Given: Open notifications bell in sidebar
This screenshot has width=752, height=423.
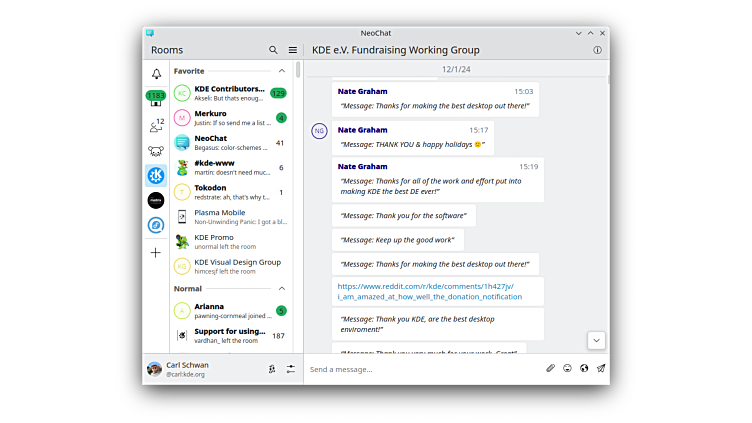Looking at the screenshot, I should (156, 74).
